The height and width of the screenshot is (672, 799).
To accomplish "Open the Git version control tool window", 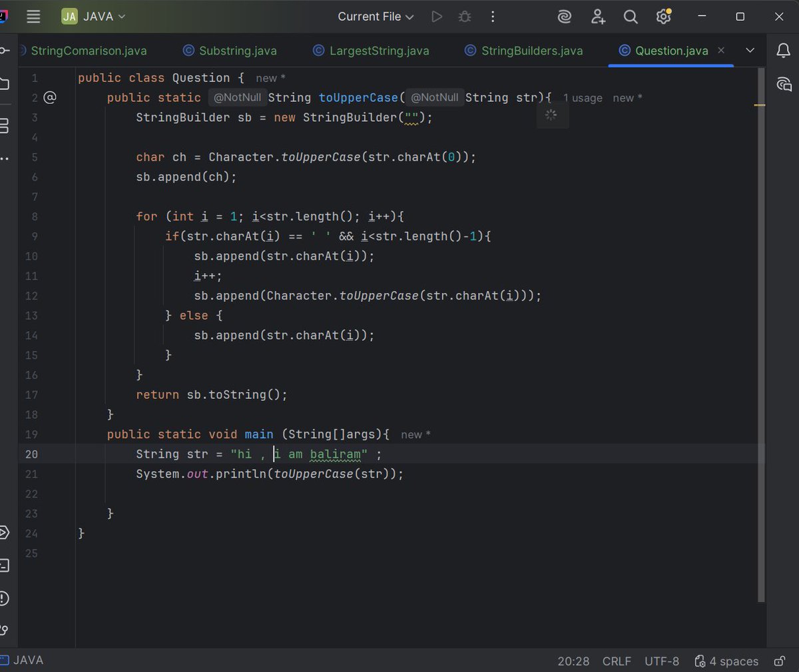I will (5, 630).
